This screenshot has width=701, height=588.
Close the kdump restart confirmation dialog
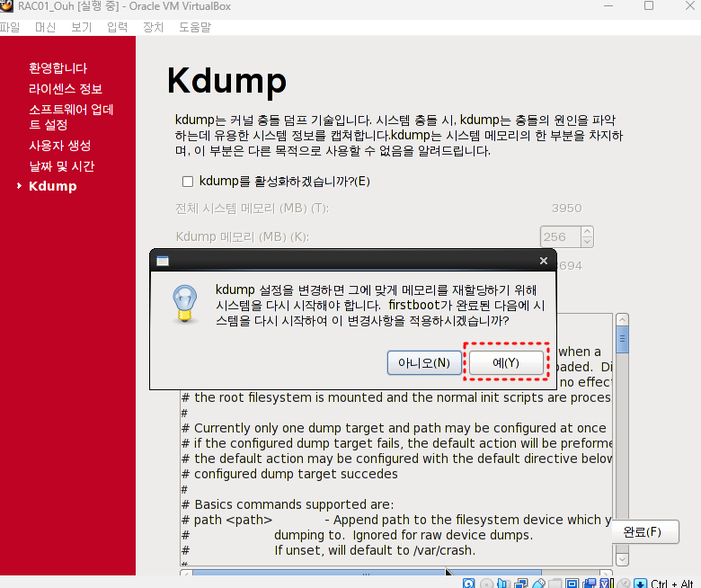pyautogui.click(x=543, y=261)
